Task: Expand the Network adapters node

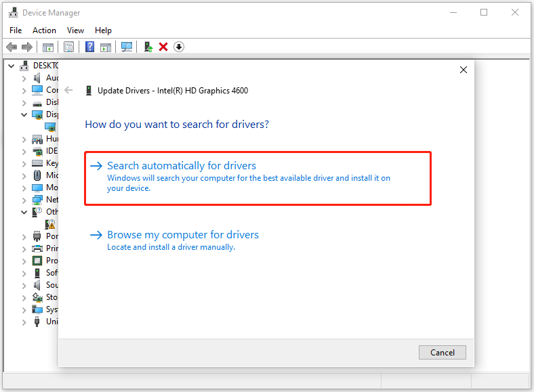Action: [24, 200]
